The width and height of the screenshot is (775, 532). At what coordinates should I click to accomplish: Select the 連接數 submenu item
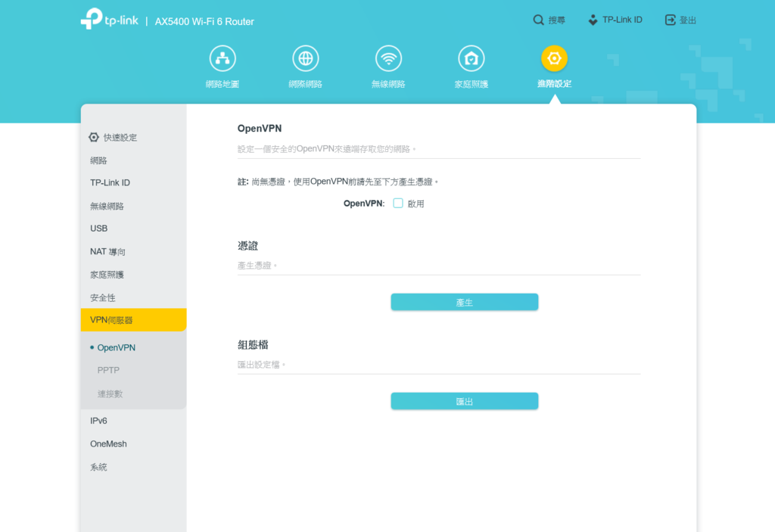[x=110, y=394]
